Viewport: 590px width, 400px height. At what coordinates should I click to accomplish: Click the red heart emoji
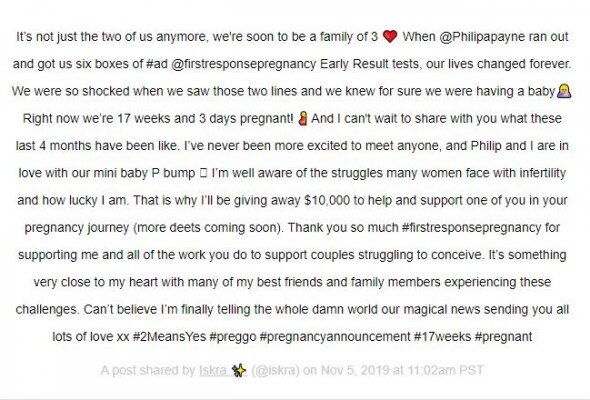390,37
